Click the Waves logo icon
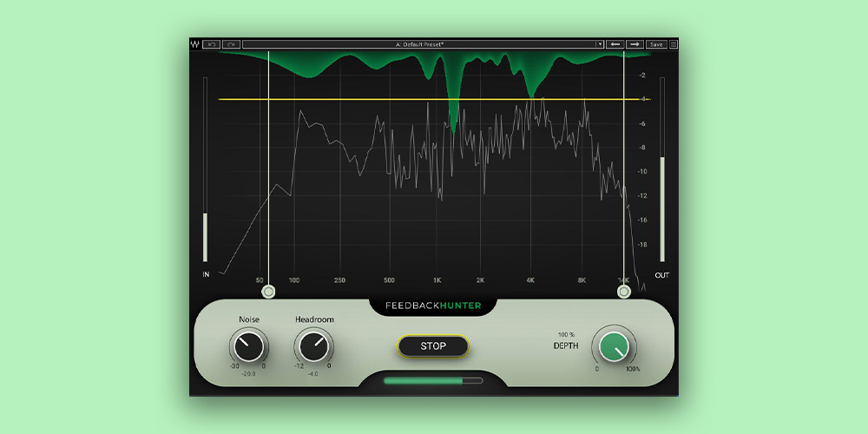This screenshot has width=868, height=434. [195, 43]
